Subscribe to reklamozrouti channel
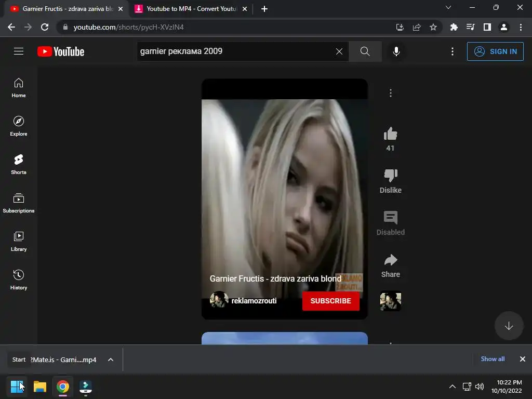Screen dimensions: 532x399 pos(331,301)
